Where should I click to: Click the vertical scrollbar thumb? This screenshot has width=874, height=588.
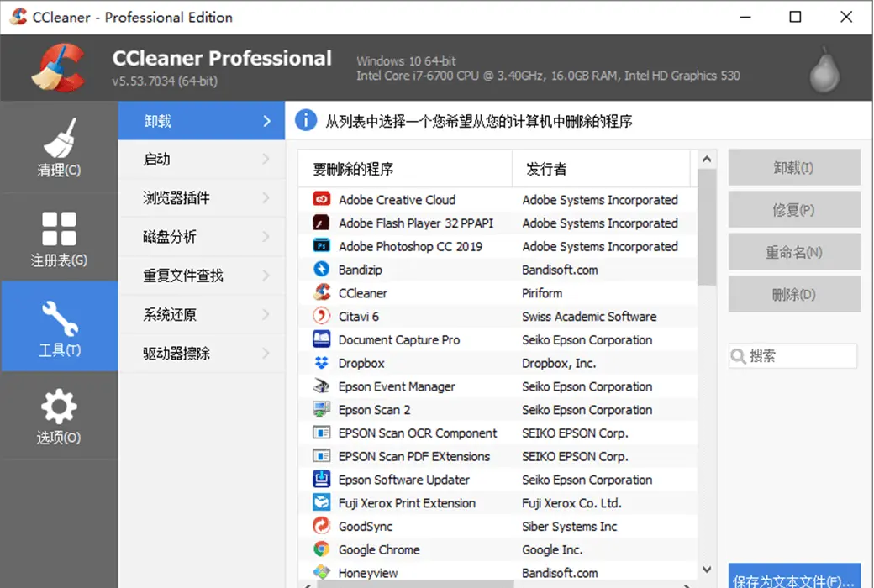pyautogui.click(x=707, y=228)
